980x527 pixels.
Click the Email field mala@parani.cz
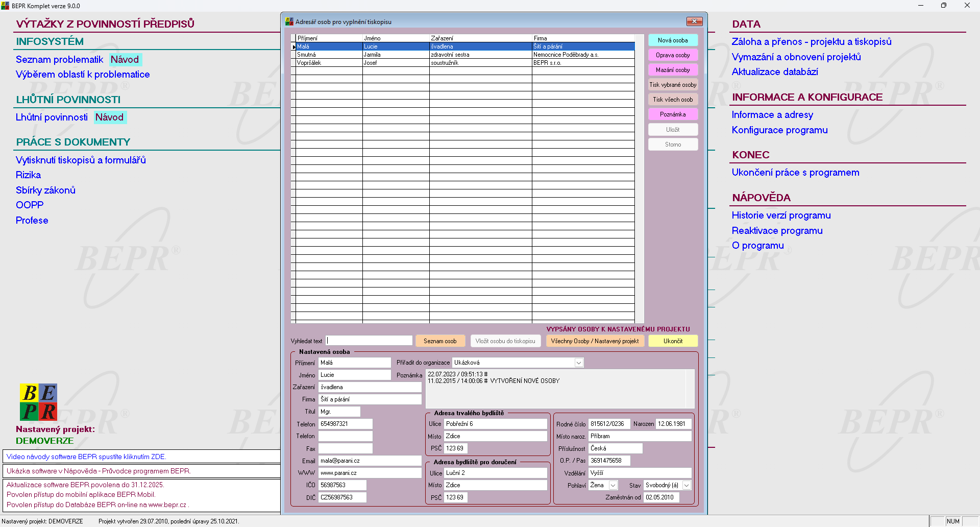(x=370, y=461)
